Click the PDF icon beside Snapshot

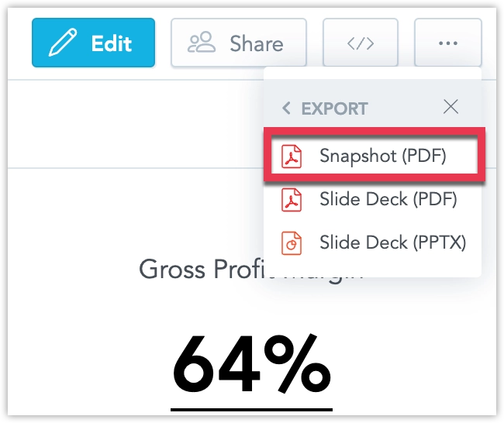tap(292, 156)
